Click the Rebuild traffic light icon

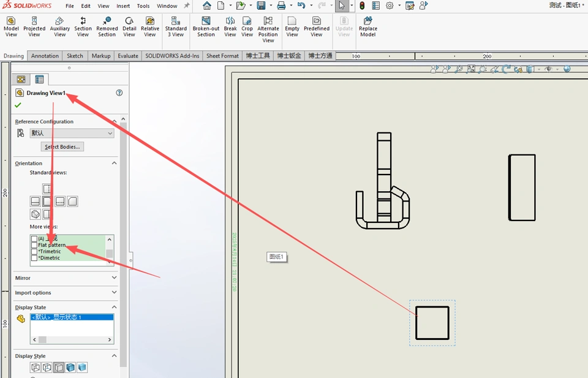pyautogui.click(x=362, y=6)
